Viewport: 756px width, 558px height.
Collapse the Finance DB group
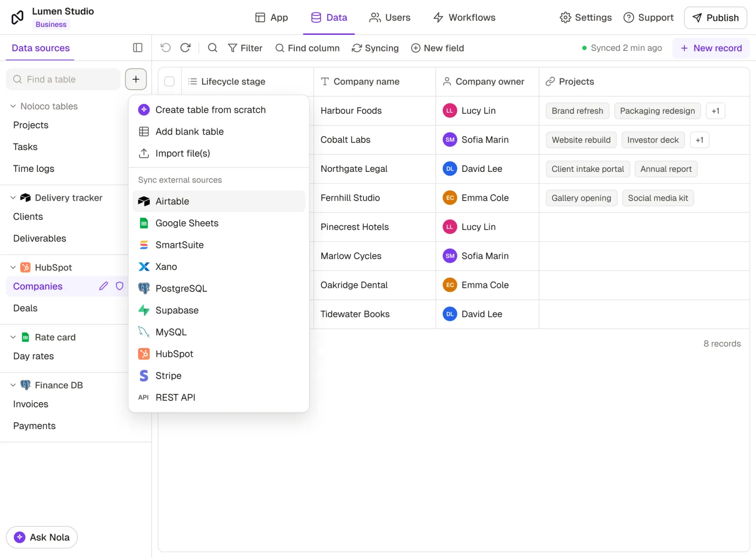point(13,385)
